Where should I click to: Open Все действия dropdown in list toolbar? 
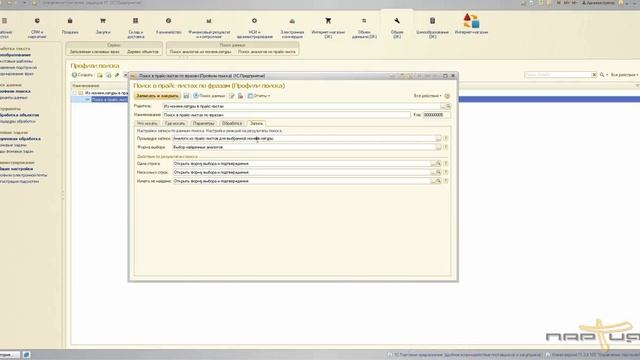[624, 75]
